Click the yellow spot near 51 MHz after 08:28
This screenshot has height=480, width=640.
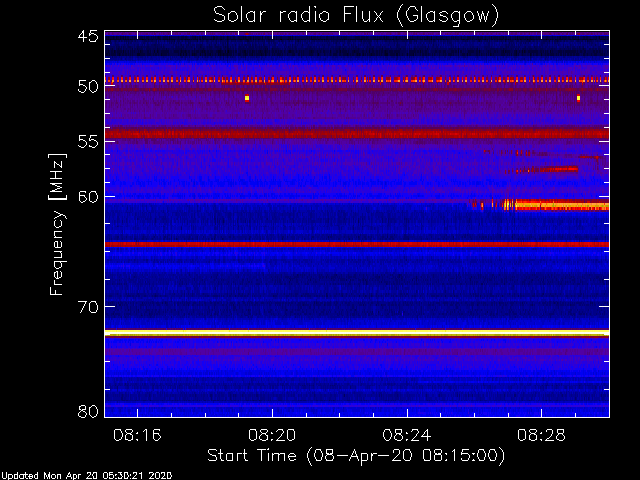pos(578,98)
